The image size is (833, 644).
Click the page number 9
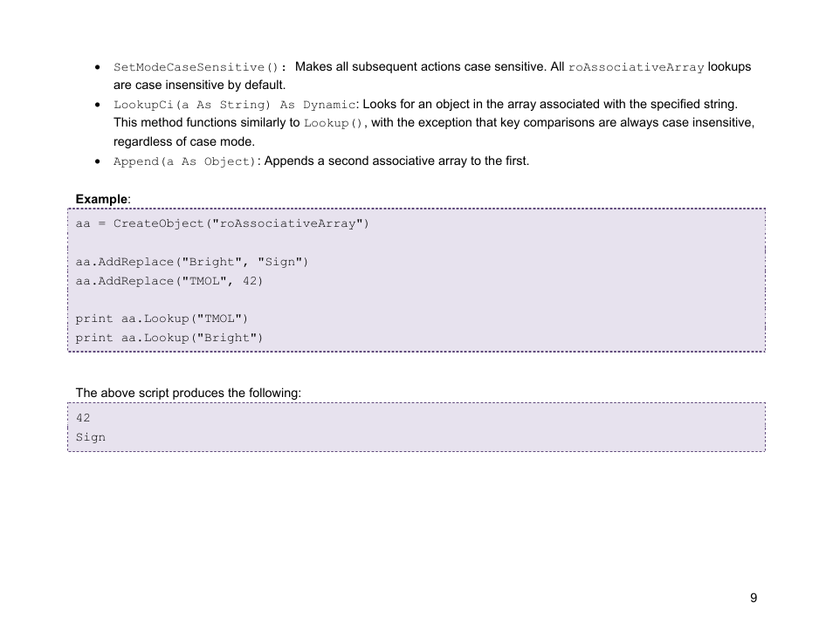pyautogui.click(x=754, y=598)
